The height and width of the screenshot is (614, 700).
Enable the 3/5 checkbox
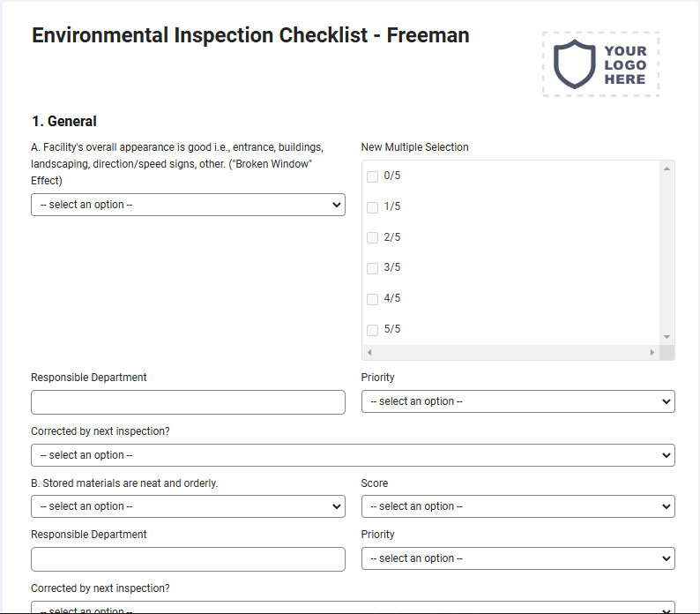pyautogui.click(x=372, y=268)
